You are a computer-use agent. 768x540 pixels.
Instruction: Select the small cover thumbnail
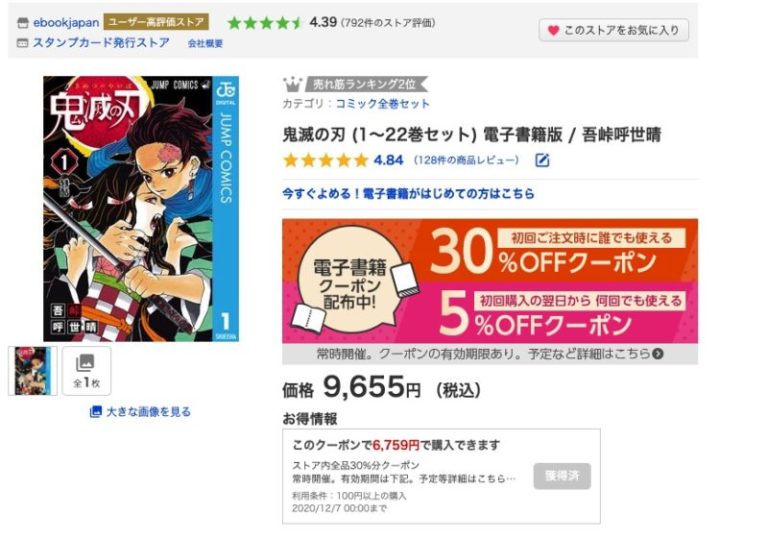(x=33, y=370)
